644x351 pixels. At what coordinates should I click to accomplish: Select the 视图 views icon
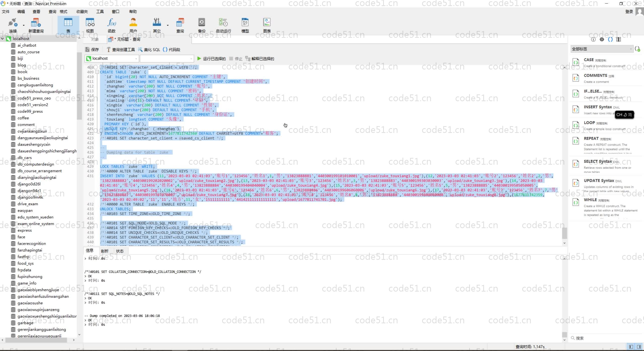(90, 25)
